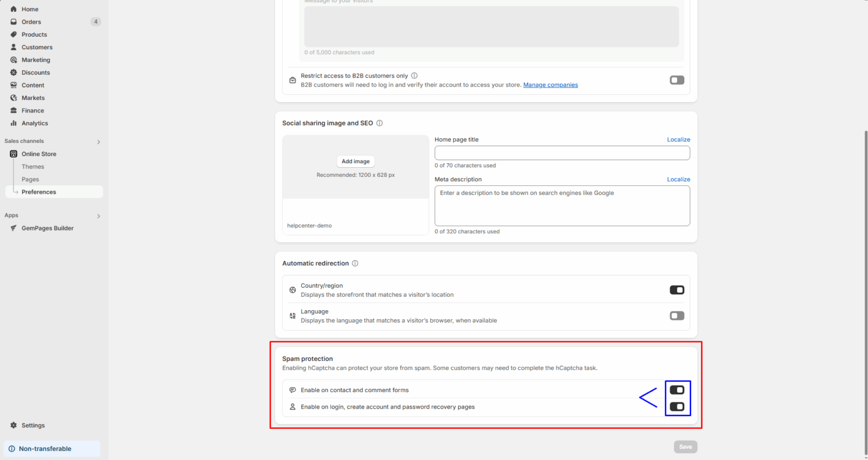
Task: Click inside the Meta description field
Action: (562, 205)
